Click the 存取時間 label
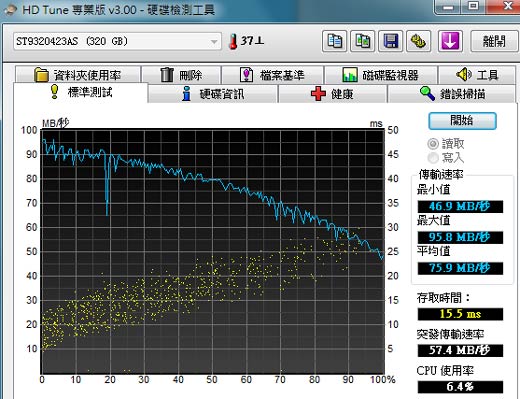Image resolution: width=520 pixels, height=399 pixels. tap(443, 298)
